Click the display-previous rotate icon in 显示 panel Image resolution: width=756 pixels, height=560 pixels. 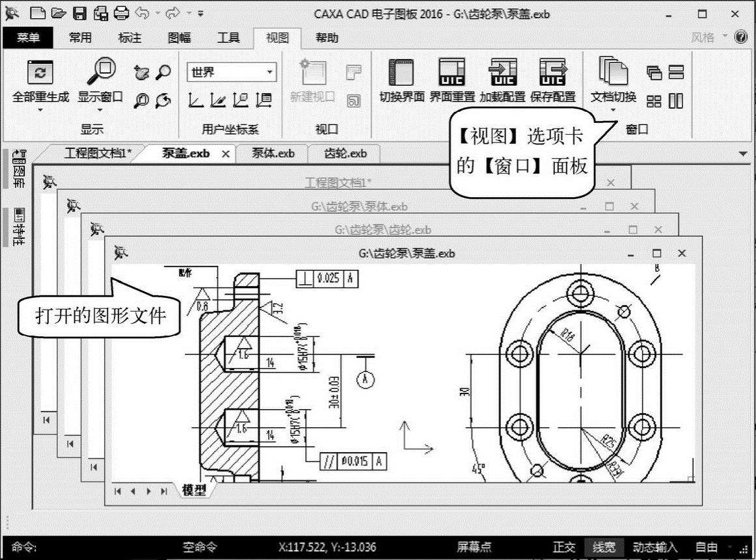coord(163,100)
